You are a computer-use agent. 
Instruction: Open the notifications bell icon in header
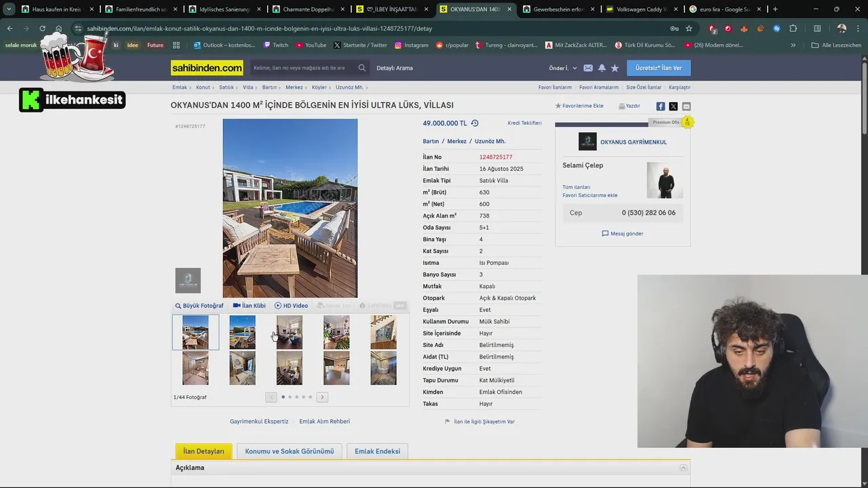(x=601, y=68)
